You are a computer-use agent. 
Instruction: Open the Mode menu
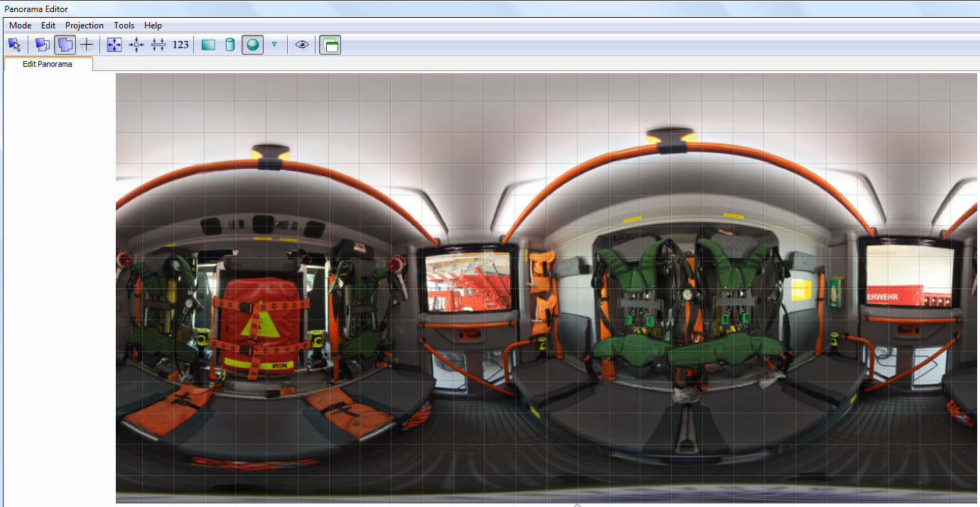pos(20,26)
